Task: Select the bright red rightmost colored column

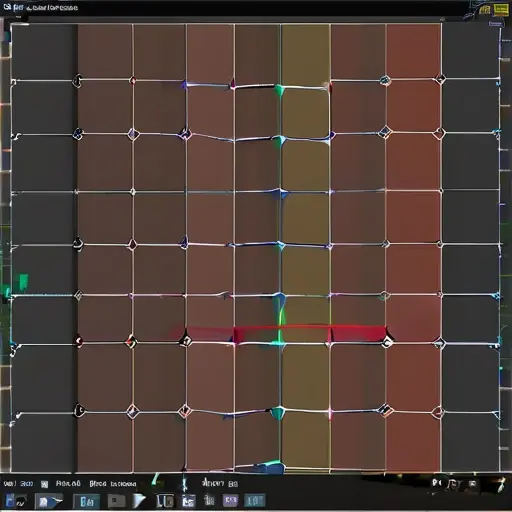Action: (414, 248)
